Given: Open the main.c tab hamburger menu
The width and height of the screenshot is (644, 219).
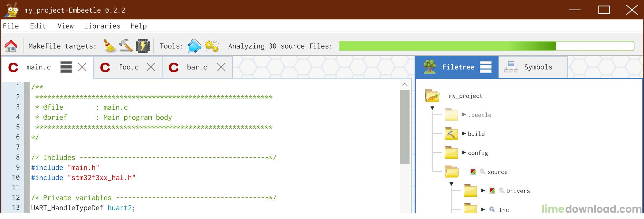Looking at the screenshot, I should (66, 67).
